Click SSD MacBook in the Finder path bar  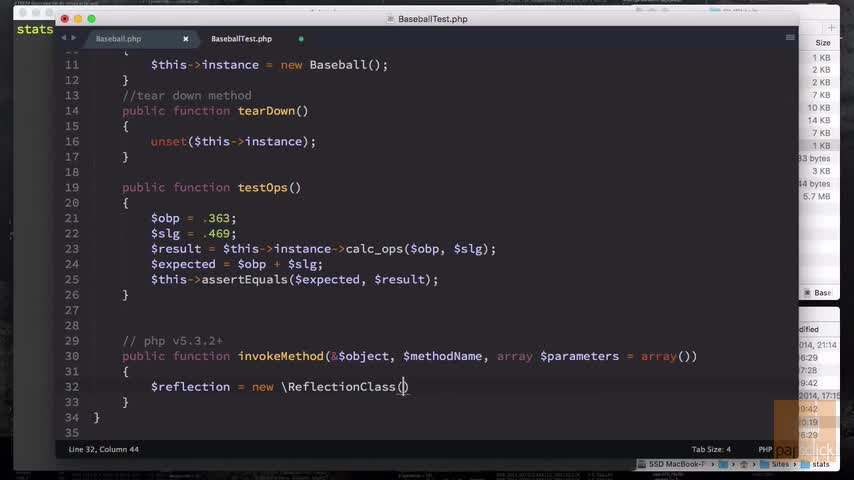(x=671, y=464)
